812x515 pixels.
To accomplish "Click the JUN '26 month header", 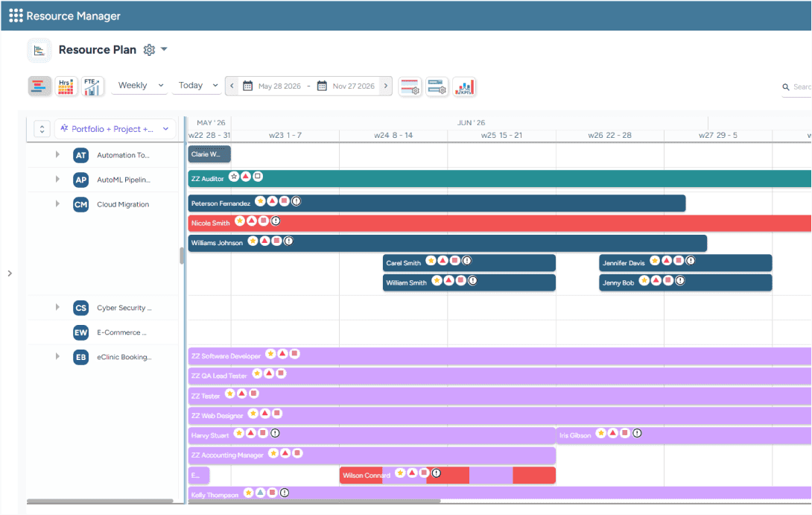I will pos(471,123).
